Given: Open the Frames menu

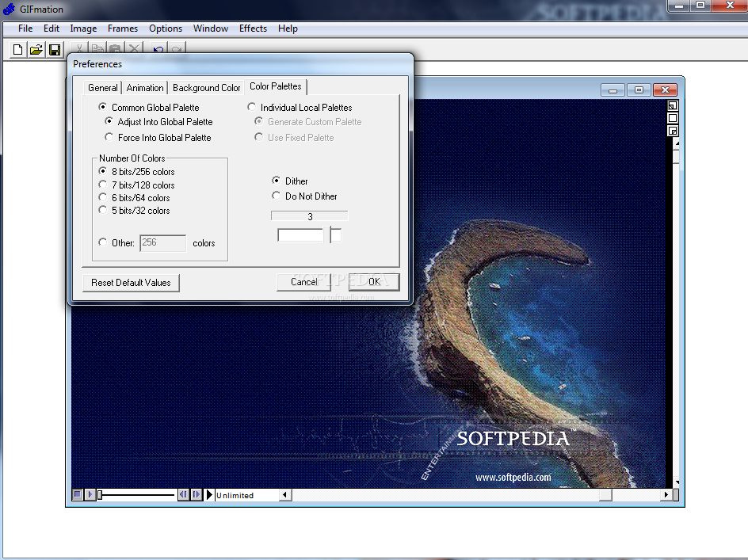Looking at the screenshot, I should pos(123,29).
